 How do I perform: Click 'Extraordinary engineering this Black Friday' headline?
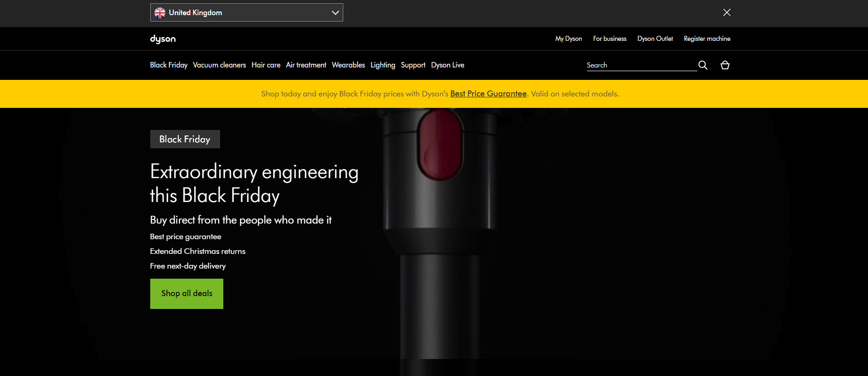254,184
